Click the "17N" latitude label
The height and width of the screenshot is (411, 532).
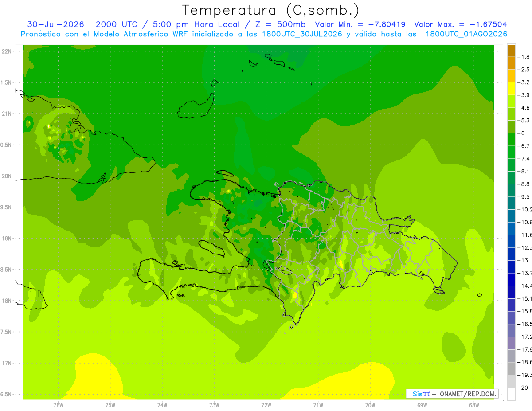coord(7,363)
